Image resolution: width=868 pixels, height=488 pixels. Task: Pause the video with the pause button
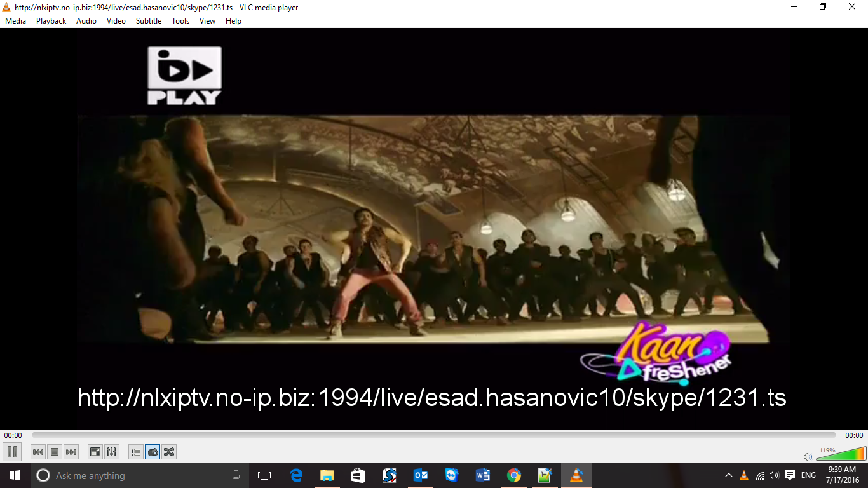(12, 452)
